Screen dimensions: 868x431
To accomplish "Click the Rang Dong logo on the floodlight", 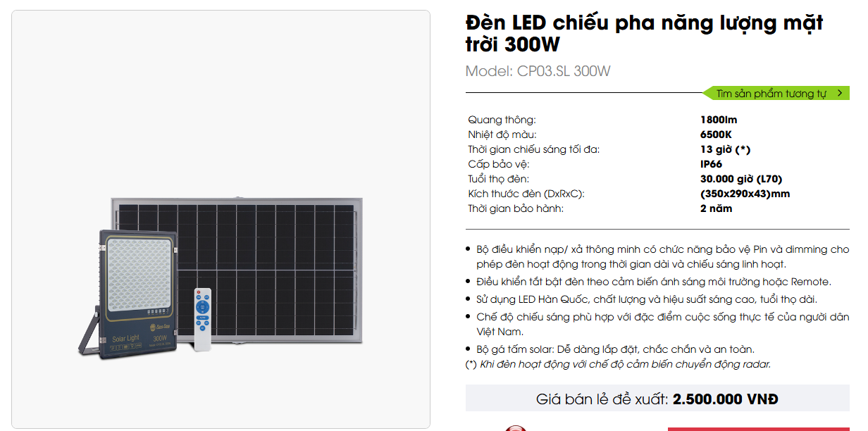I will (x=160, y=326).
